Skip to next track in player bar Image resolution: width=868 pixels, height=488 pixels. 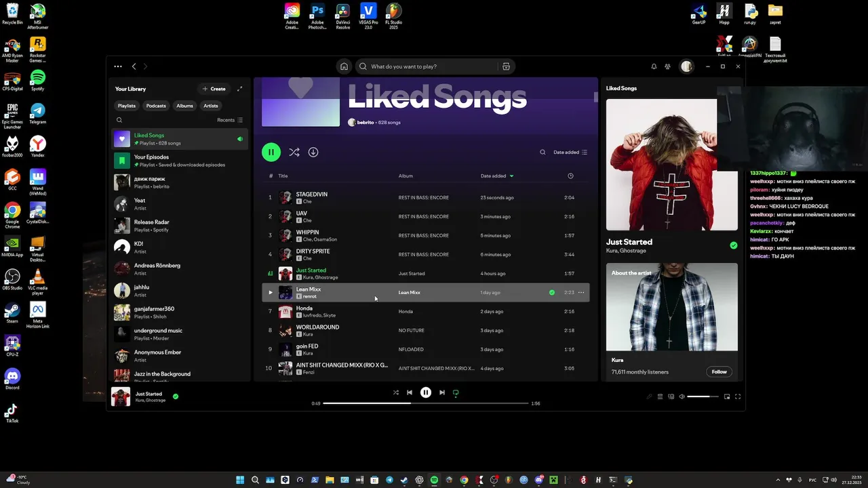442,392
